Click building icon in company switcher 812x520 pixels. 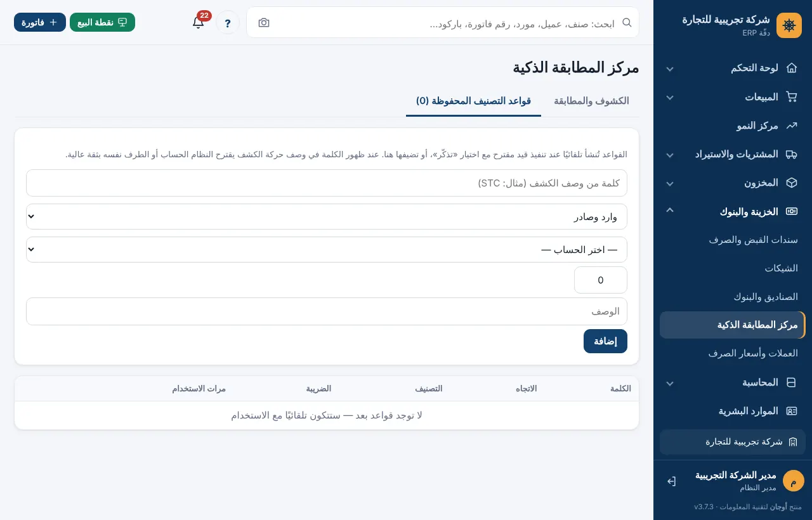(792, 442)
